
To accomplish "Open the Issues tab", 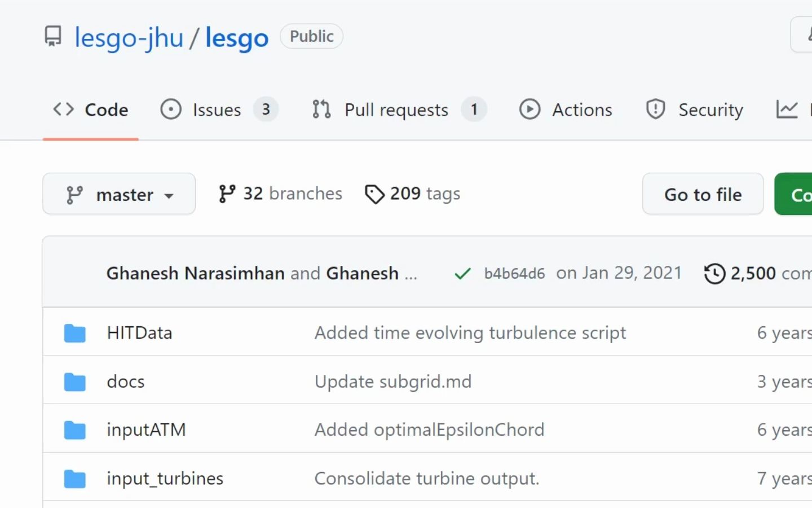I will tap(219, 110).
